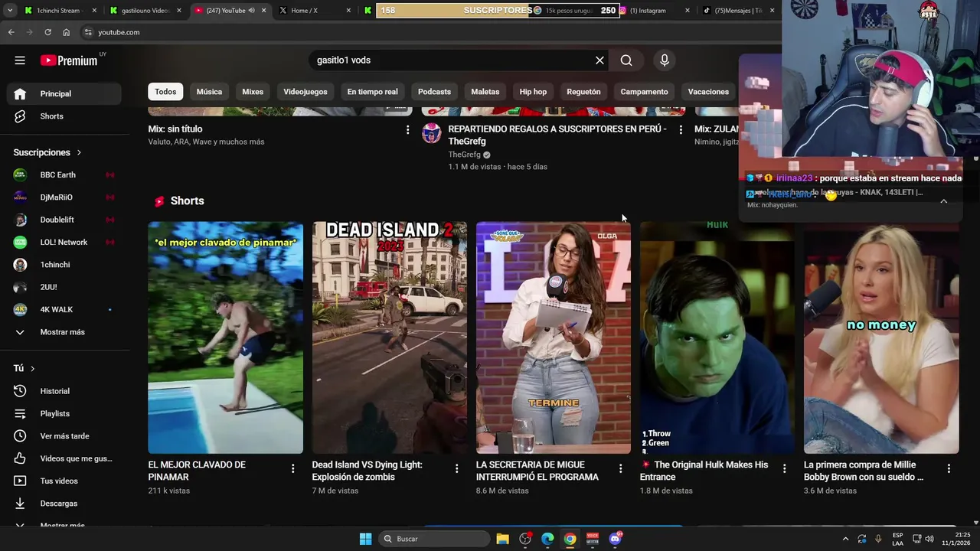Open the browser tab list dropdown

tap(9, 11)
